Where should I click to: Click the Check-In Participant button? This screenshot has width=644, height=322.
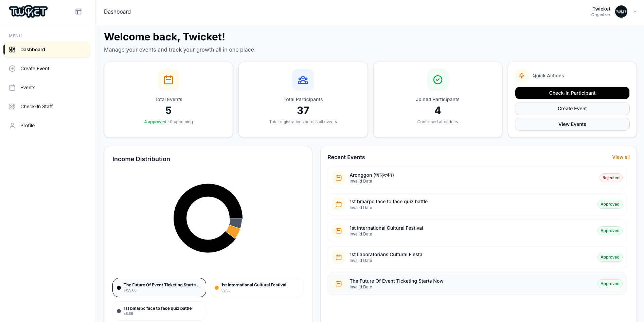tap(572, 93)
